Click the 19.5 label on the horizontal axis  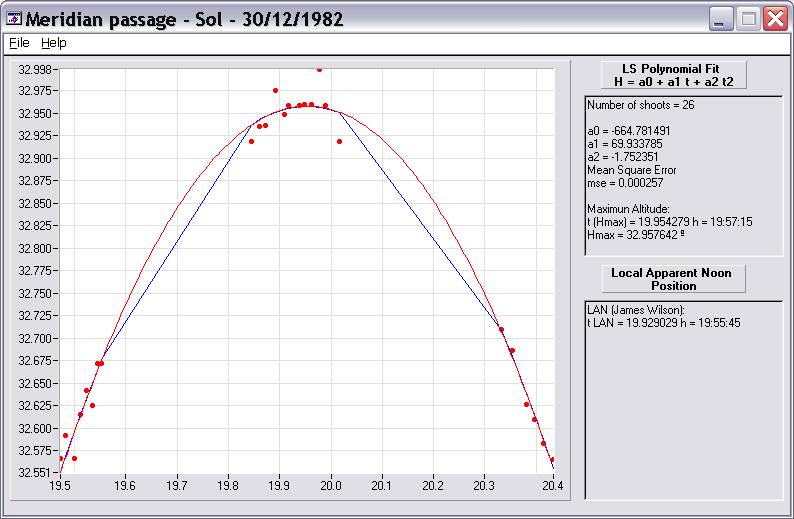click(60, 485)
